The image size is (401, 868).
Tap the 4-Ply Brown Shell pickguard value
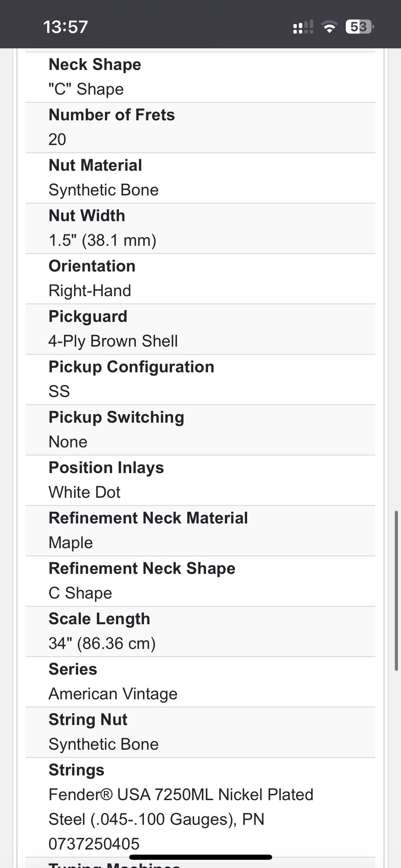(x=113, y=341)
